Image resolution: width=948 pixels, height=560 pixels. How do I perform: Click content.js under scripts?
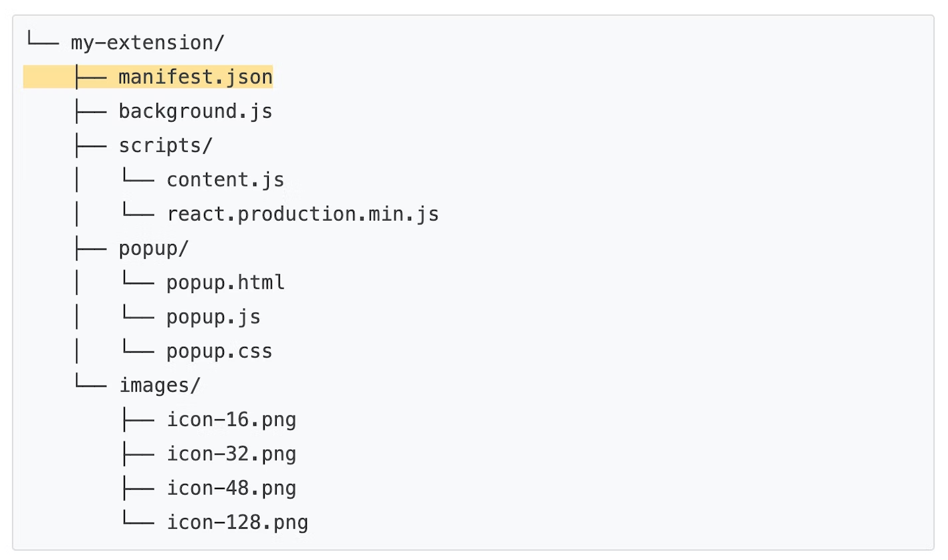click(225, 180)
